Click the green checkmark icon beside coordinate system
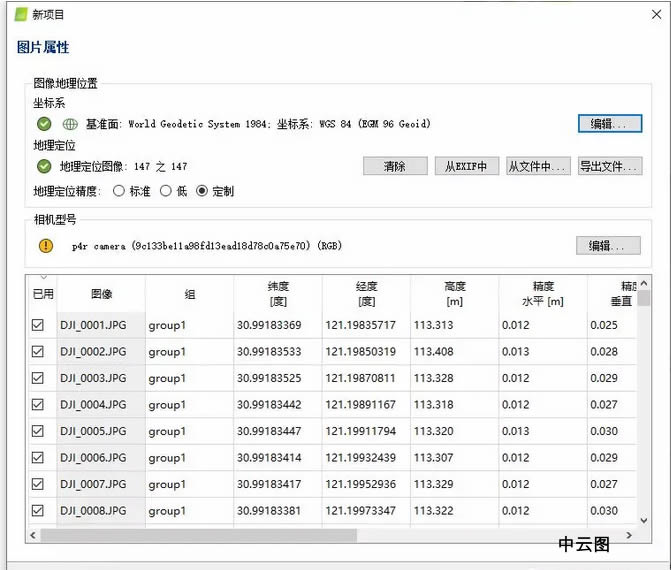671x570 pixels. pos(44,124)
